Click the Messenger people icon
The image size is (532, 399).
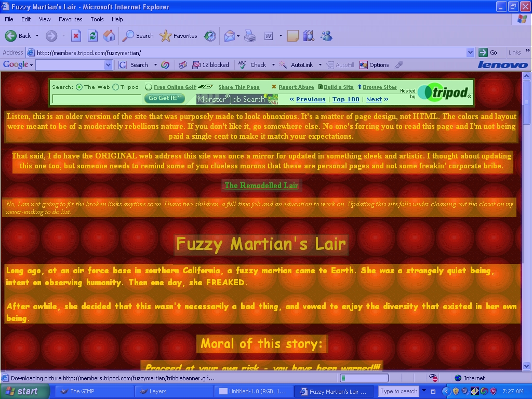[x=326, y=36]
